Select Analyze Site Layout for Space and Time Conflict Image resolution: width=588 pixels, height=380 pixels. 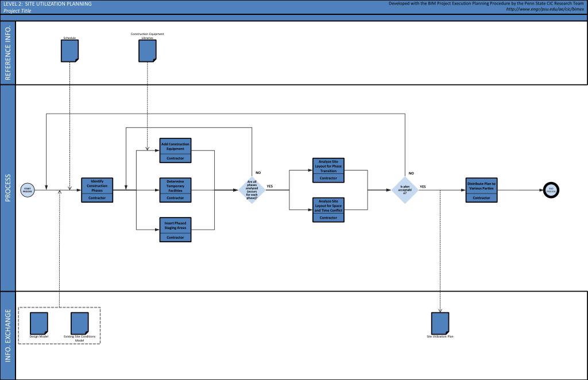click(328, 210)
